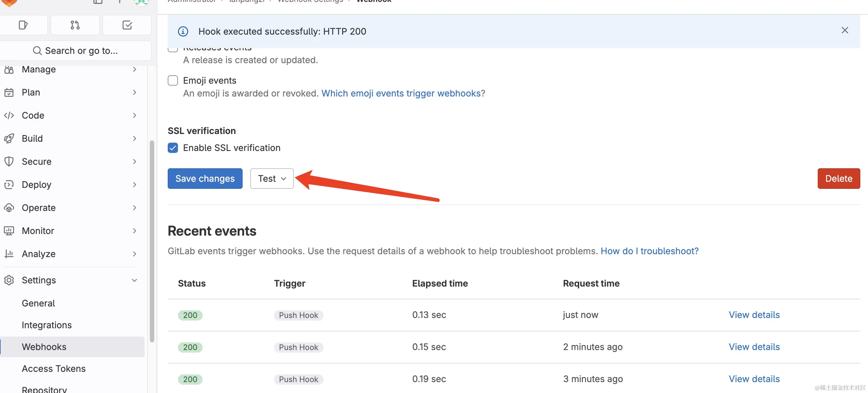Open the How do I troubleshoot link
This screenshot has width=868, height=393.
click(649, 251)
